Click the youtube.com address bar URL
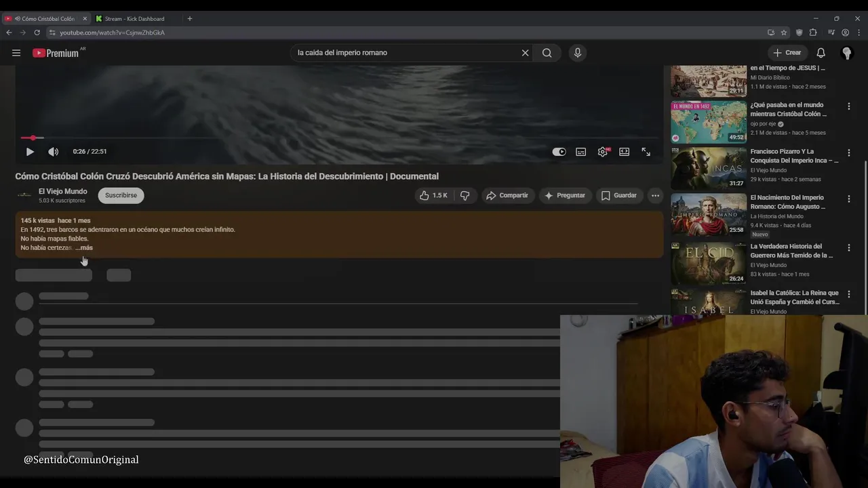This screenshot has width=868, height=488. coord(112,33)
